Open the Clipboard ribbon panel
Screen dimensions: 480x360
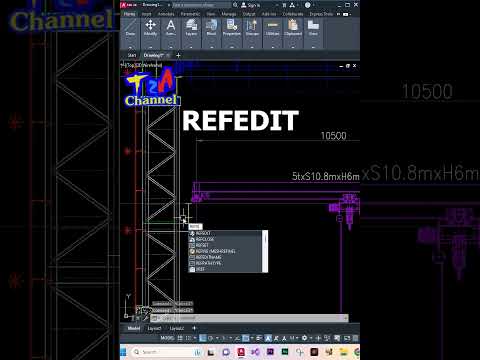point(293,28)
